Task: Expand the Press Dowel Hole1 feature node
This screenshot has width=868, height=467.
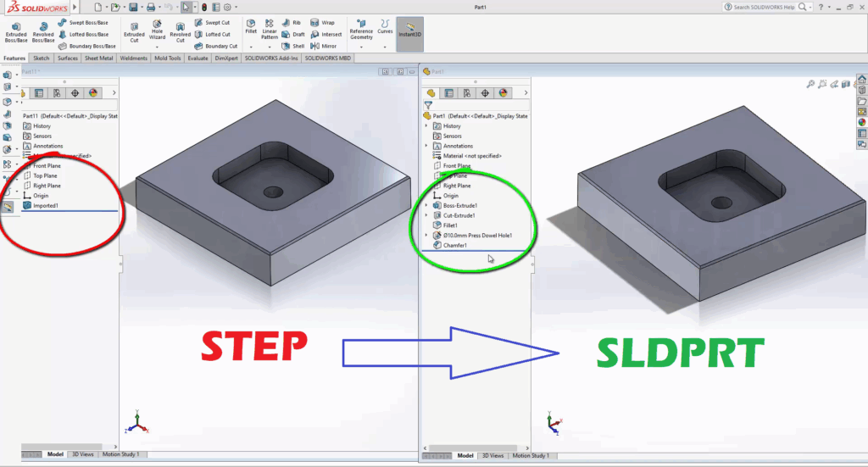Action: click(426, 235)
